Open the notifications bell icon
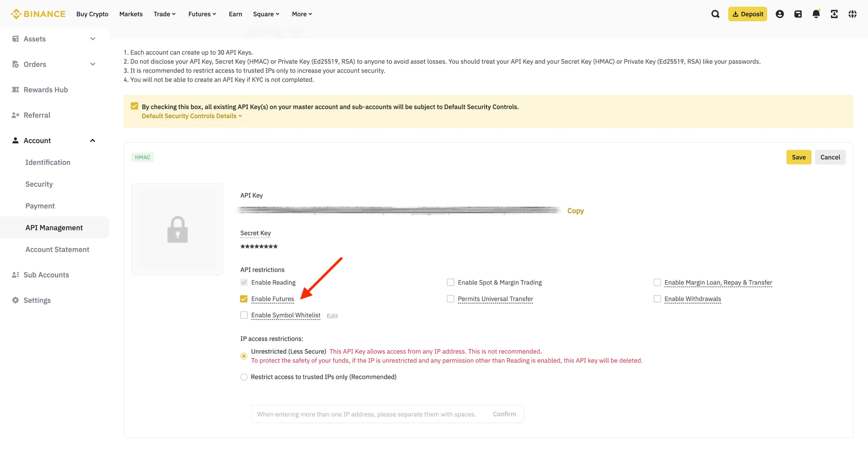868x450 pixels. coord(816,14)
